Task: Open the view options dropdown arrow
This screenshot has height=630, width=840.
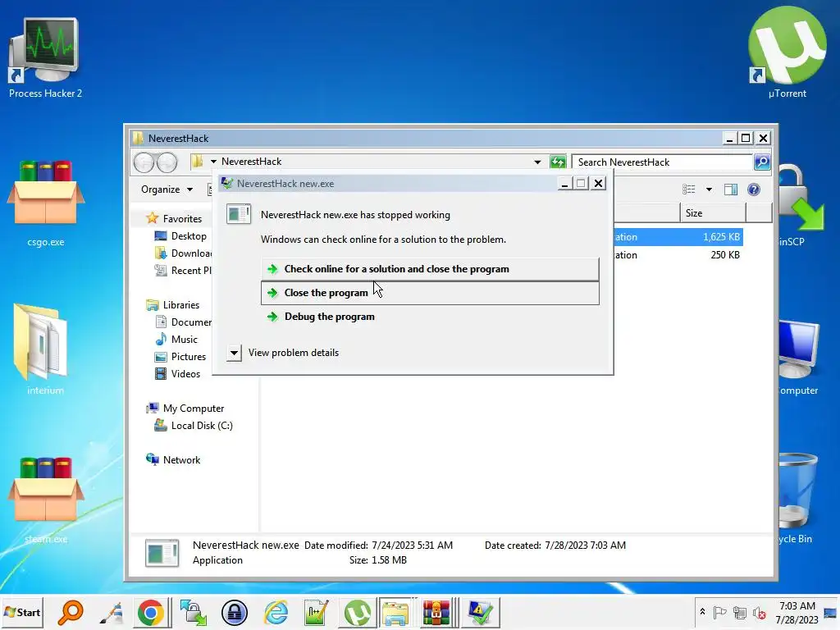Action: click(x=709, y=189)
